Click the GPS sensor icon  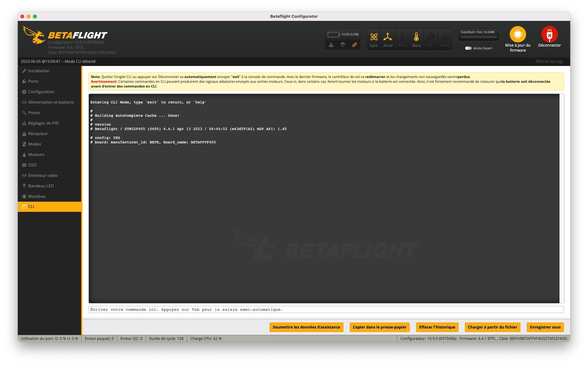[x=431, y=39]
